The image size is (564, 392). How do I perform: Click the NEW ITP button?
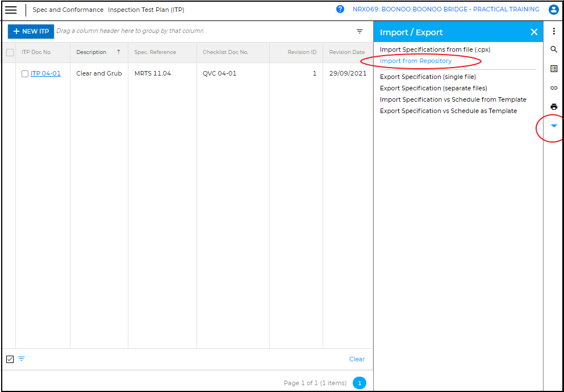click(x=31, y=31)
